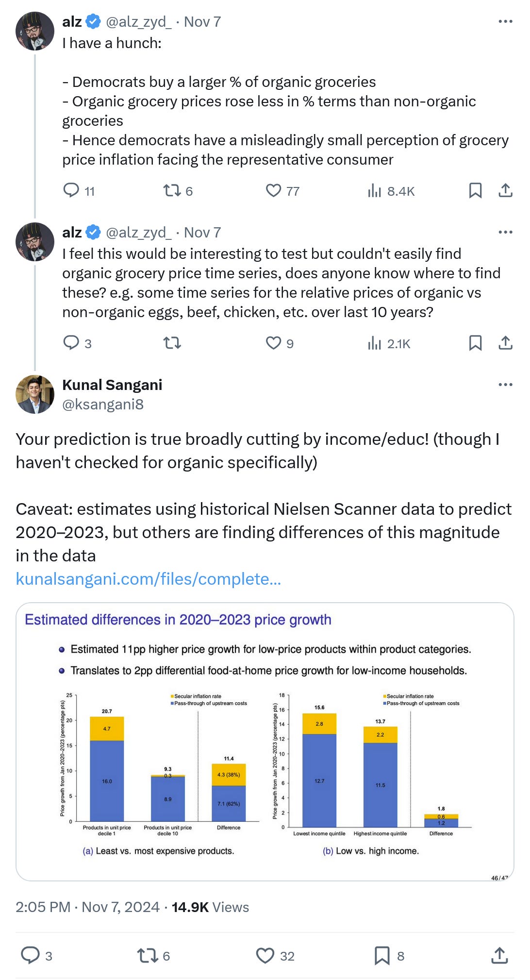Bookmark alz's first hunch tweet

pos(475,190)
